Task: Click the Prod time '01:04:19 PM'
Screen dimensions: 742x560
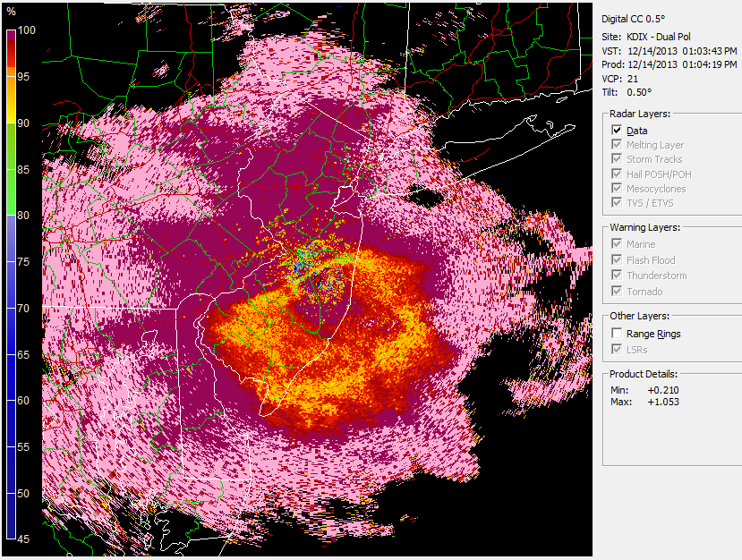Action: pyautogui.click(x=710, y=64)
